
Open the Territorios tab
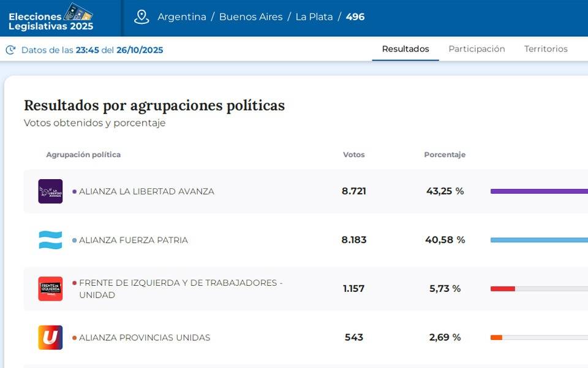546,49
